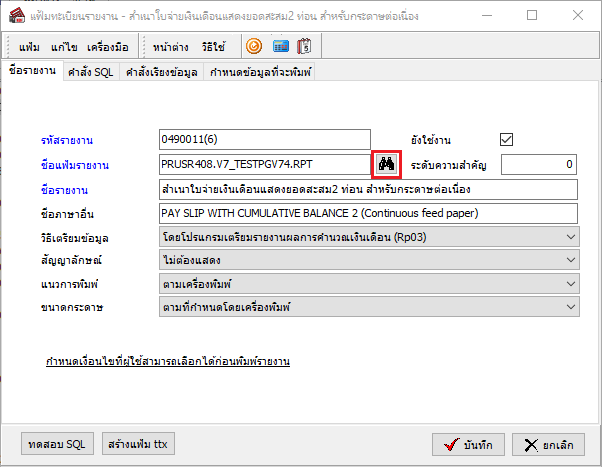
Task: Click the สร้างแฟ้ม ttx button
Action: [x=140, y=443]
